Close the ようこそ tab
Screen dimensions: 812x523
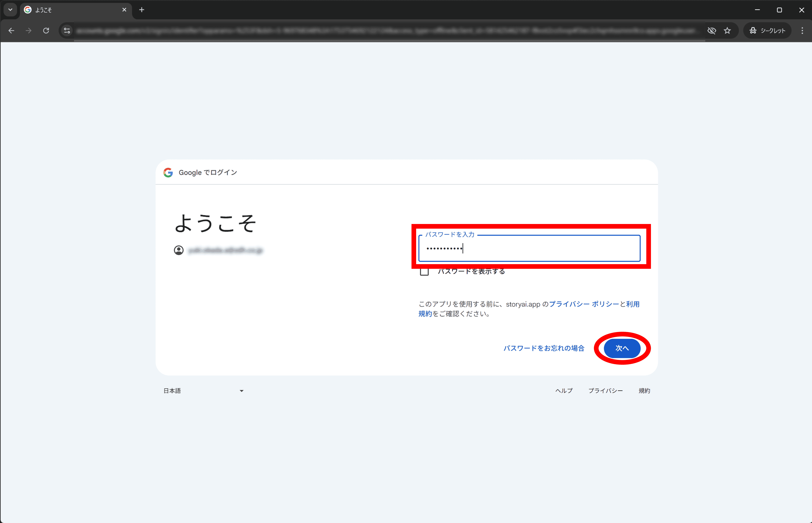tap(124, 10)
